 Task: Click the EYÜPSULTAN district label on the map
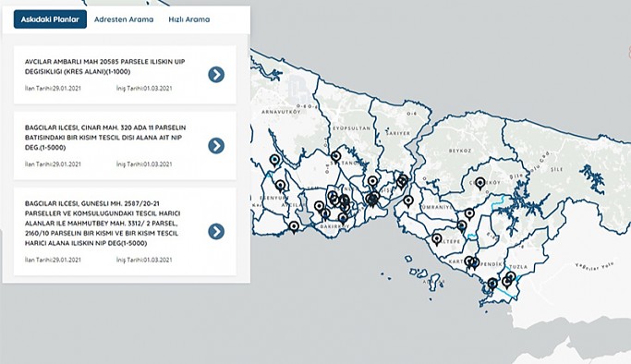(x=351, y=128)
